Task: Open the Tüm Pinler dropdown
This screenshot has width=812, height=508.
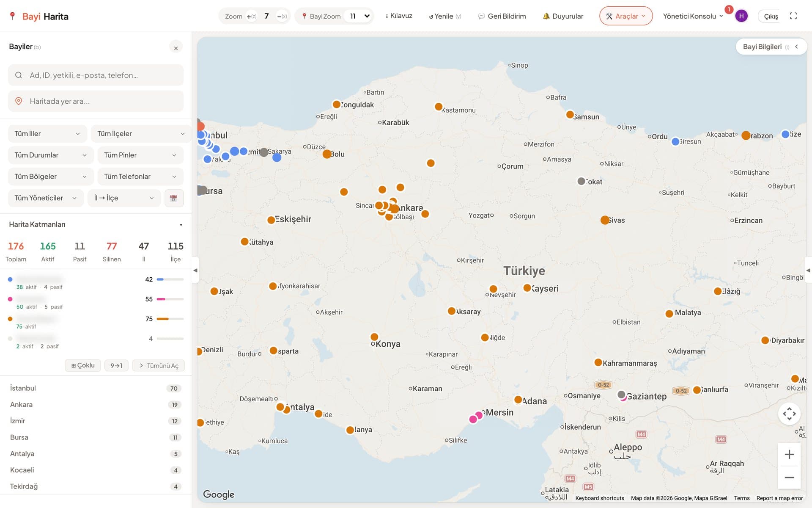Action: 140,155
